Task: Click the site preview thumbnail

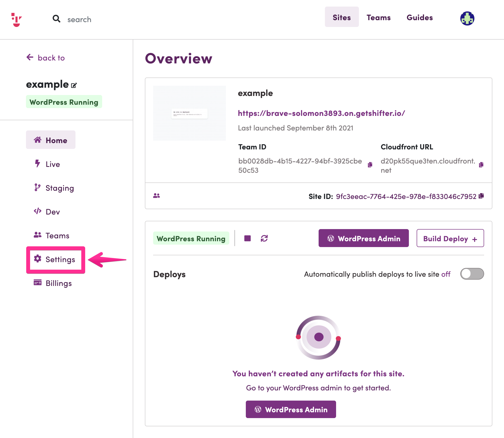Action: (190, 113)
